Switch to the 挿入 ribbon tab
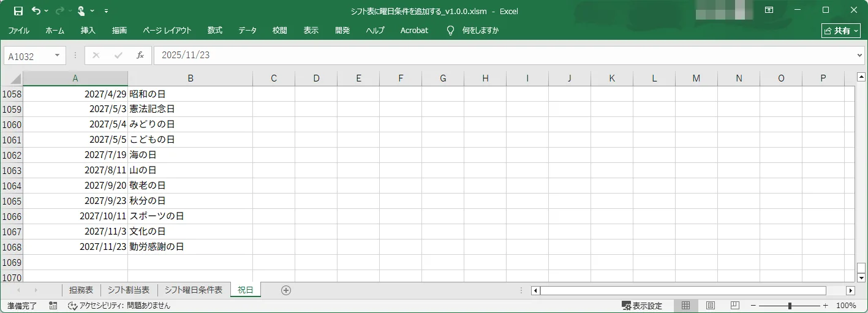This screenshot has height=313, width=868. [x=88, y=30]
